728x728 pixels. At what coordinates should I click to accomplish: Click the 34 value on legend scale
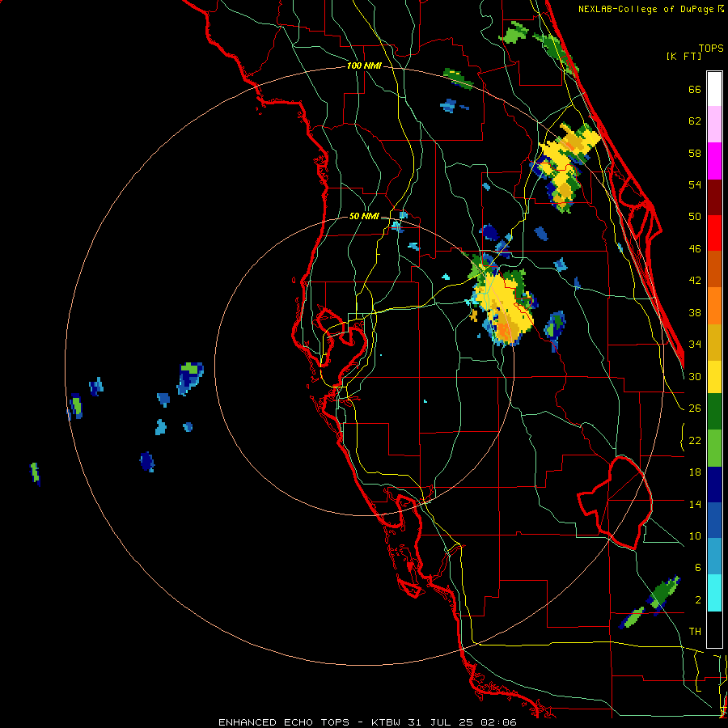coord(695,345)
